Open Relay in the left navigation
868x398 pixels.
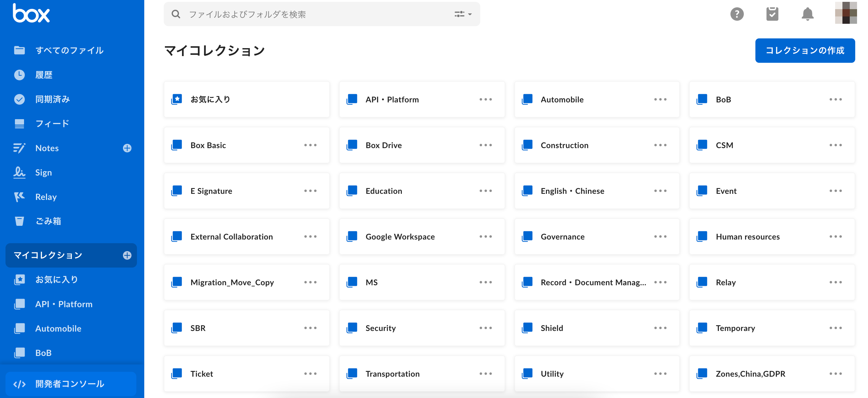46,197
